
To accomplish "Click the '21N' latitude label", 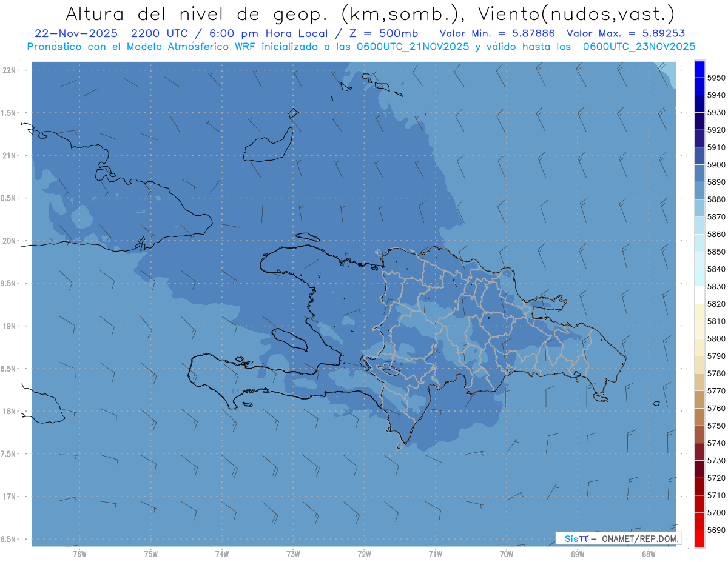I will [x=8, y=155].
